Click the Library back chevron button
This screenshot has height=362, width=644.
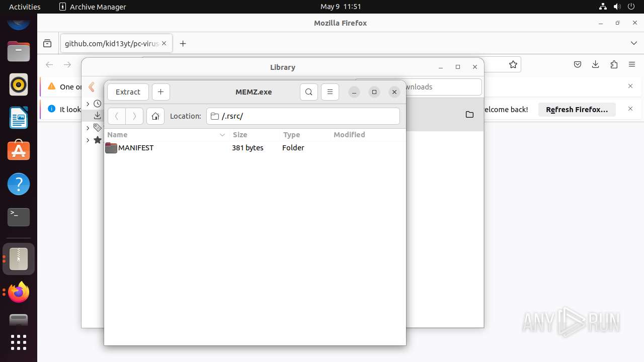(x=92, y=87)
